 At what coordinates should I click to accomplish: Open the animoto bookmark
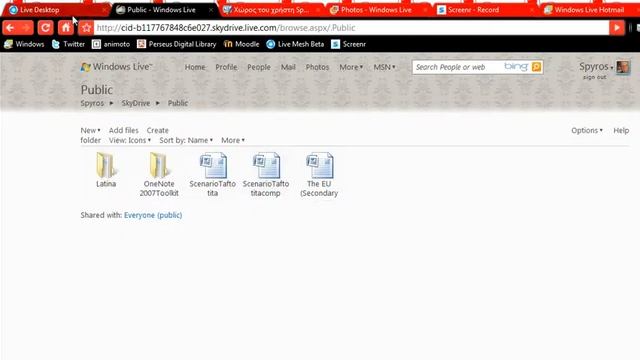click(111, 44)
